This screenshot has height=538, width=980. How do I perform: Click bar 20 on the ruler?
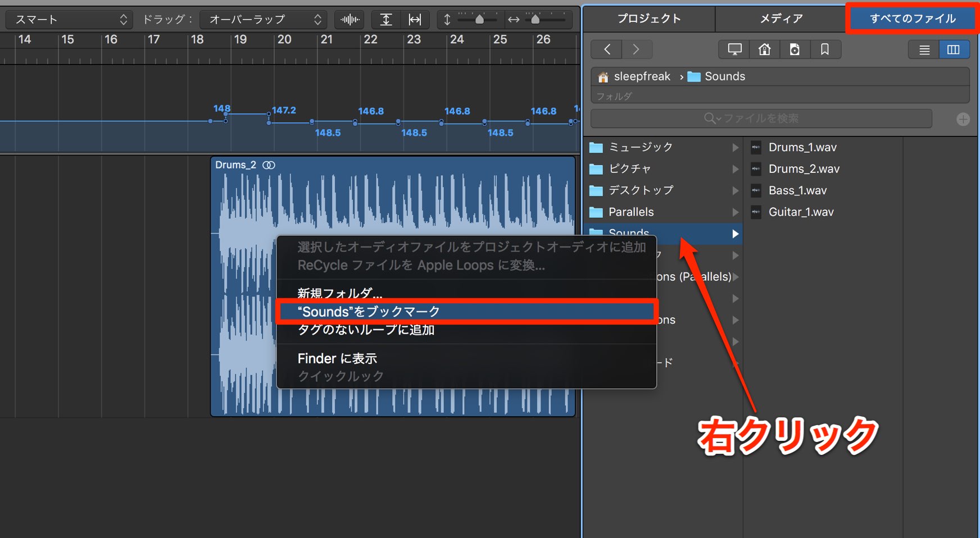pos(284,40)
